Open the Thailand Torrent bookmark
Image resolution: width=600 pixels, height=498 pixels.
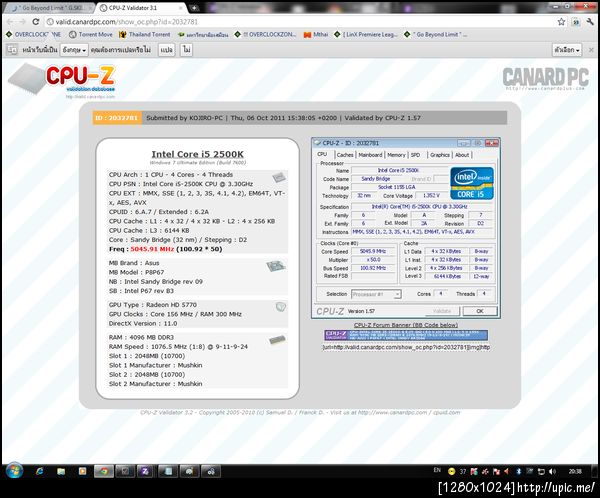click(145, 34)
